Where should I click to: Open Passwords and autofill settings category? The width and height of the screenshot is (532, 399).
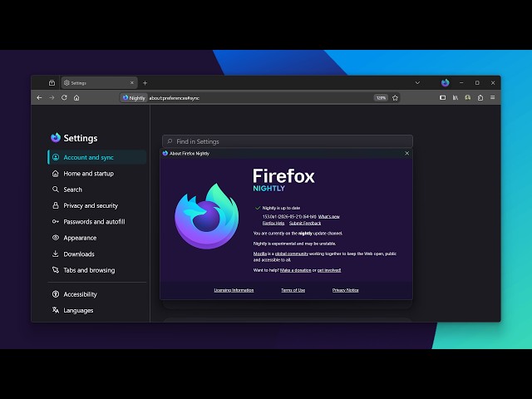(97, 222)
